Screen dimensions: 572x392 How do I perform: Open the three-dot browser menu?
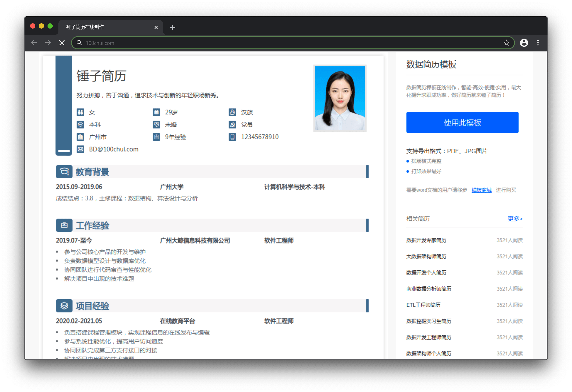click(538, 43)
